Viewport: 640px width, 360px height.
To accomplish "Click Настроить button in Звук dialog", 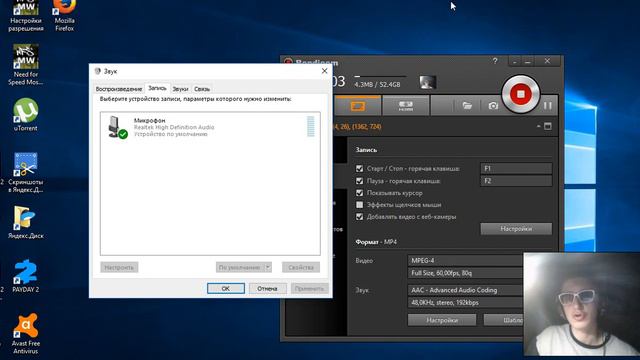I will click(x=119, y=267).
